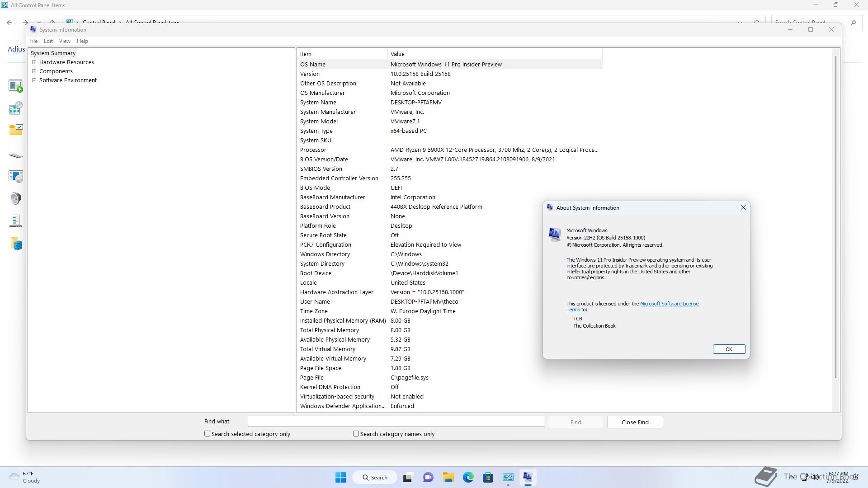Open Work Folders icon in Control Panel

[17, 244]
